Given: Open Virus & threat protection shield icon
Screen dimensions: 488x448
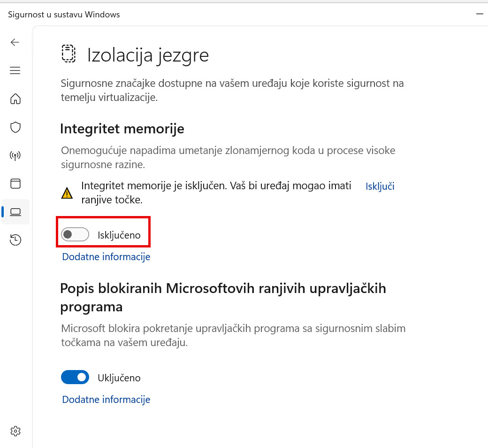Looking at the screenshot, I should 15,127.
